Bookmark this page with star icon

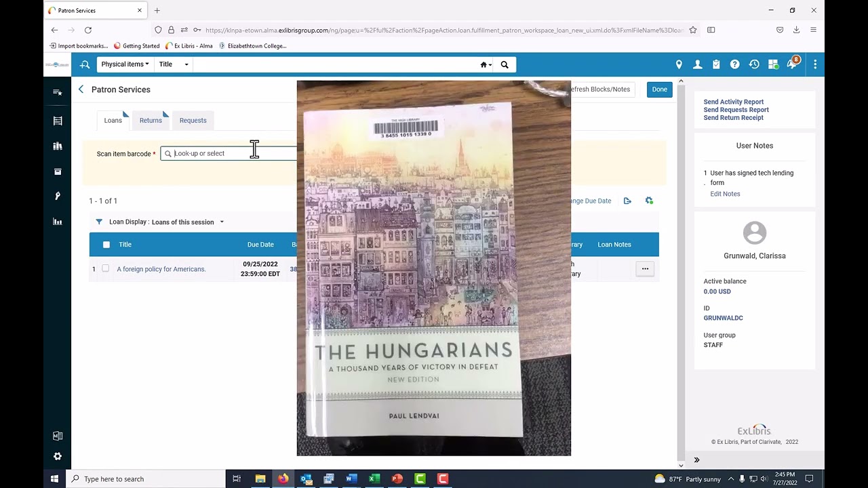click(693, 30)
